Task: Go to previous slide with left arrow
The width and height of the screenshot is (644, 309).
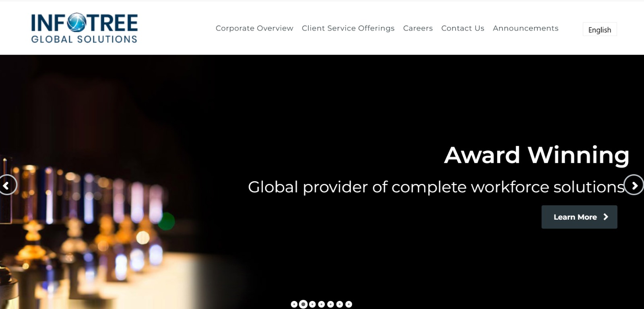Action: pos(7,185)
